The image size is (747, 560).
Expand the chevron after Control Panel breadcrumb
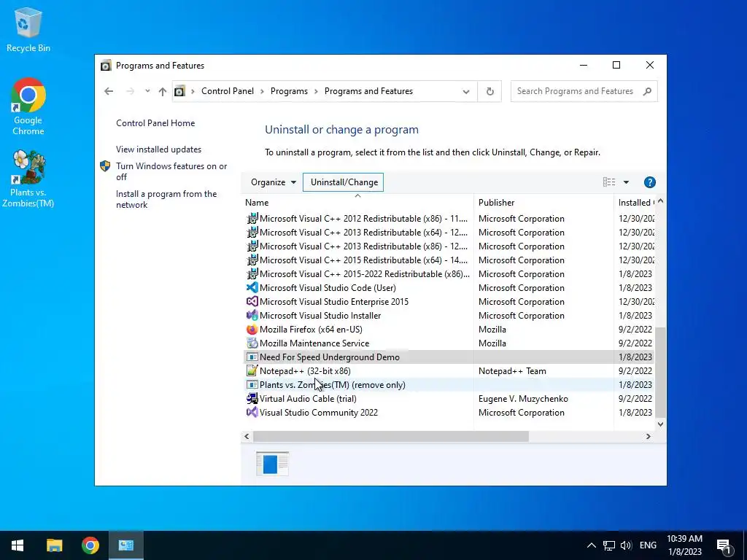[x=262, y=91]
